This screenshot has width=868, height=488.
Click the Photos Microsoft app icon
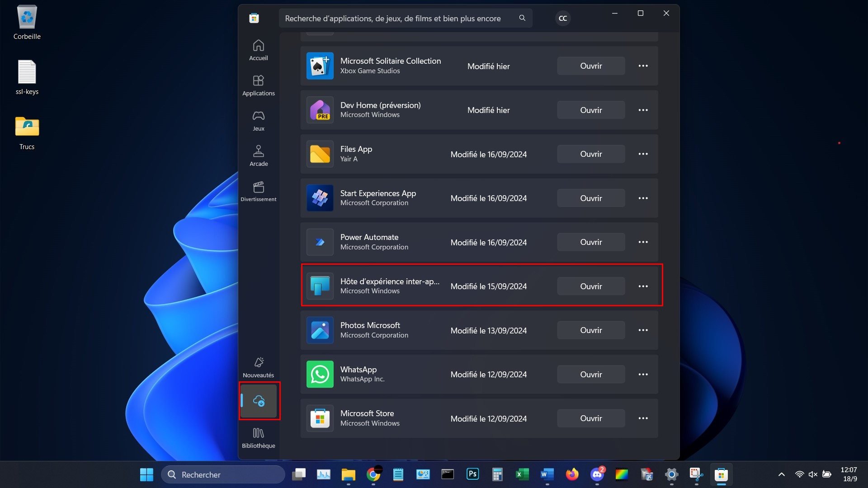[x=320, y=330]
